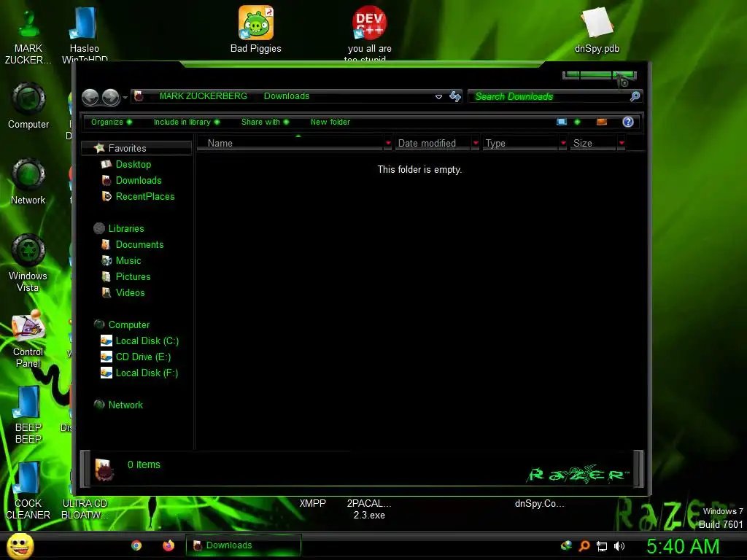Sort by the Size column
Screen dimensions: 747x560
593,144
